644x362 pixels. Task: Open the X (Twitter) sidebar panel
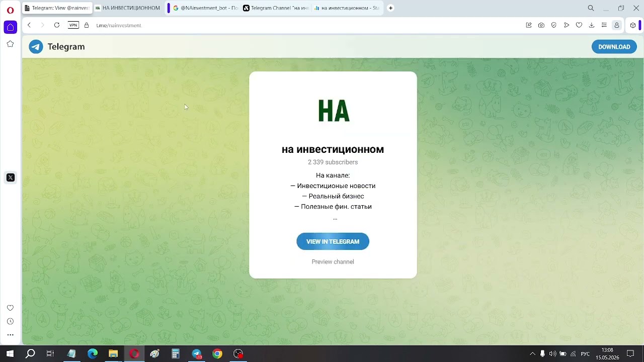pyautogui.click(x=10, y=177)
